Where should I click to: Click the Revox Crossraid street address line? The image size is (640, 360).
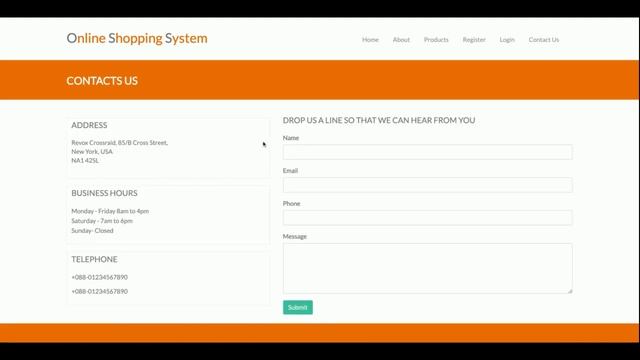click(120, 142)
